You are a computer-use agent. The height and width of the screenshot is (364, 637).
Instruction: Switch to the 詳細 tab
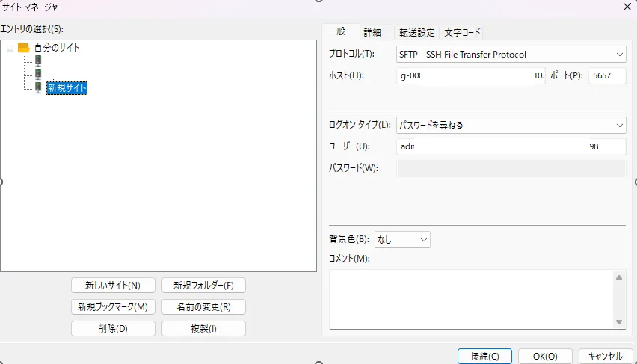(372, 32)
